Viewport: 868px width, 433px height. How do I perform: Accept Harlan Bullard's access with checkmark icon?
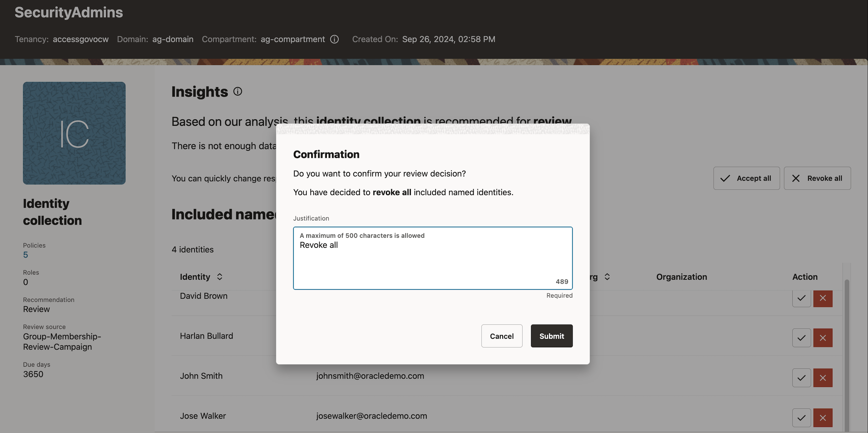pyautogui.click(x=801, y=338)
